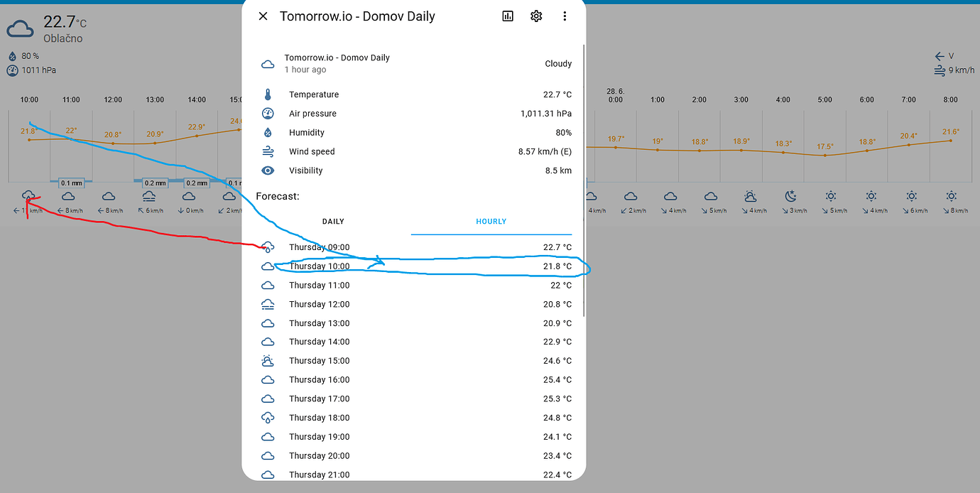Viewport: 980px width, 493px height.
Task: Click the 8.57 km/h (E) wind value
Action: pos(545,151)
